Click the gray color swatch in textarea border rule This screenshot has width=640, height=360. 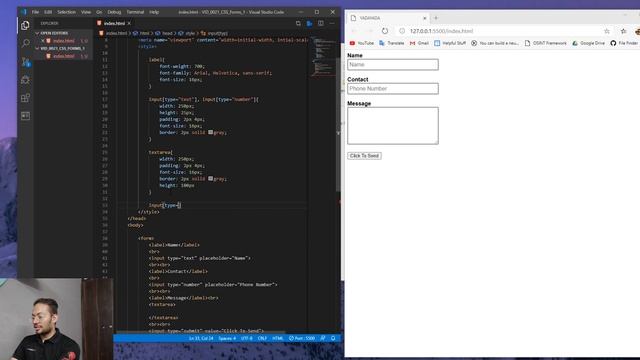(x=211, y=178)
